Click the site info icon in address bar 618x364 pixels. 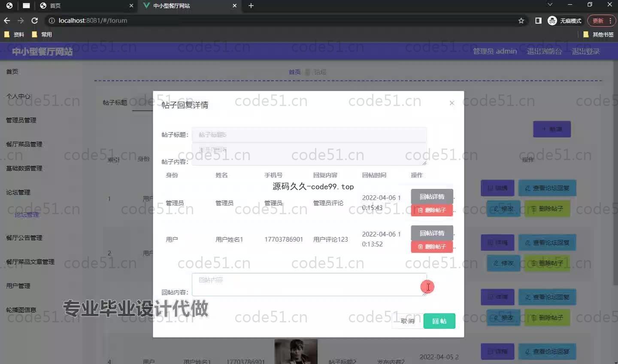[x=51, y=21]
